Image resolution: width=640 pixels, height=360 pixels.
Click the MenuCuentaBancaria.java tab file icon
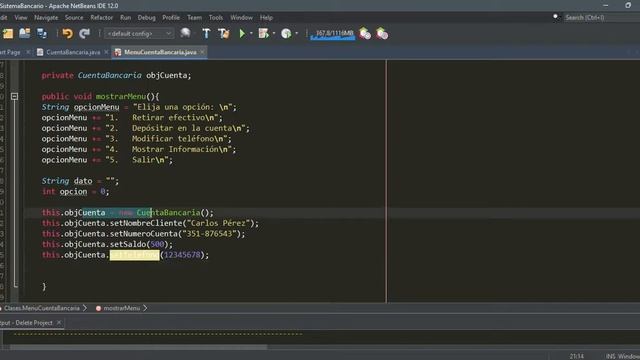(x=118, y=52)
